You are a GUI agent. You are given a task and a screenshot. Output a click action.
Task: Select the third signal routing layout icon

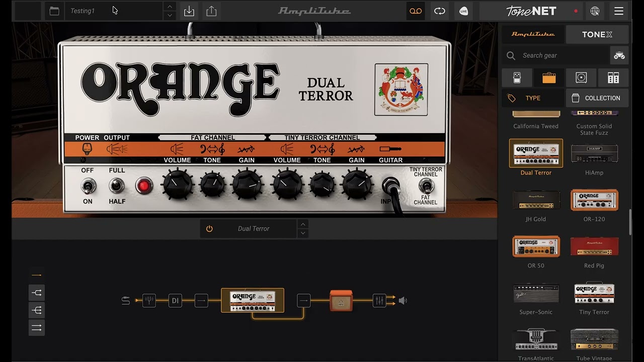tap(37, 310)
